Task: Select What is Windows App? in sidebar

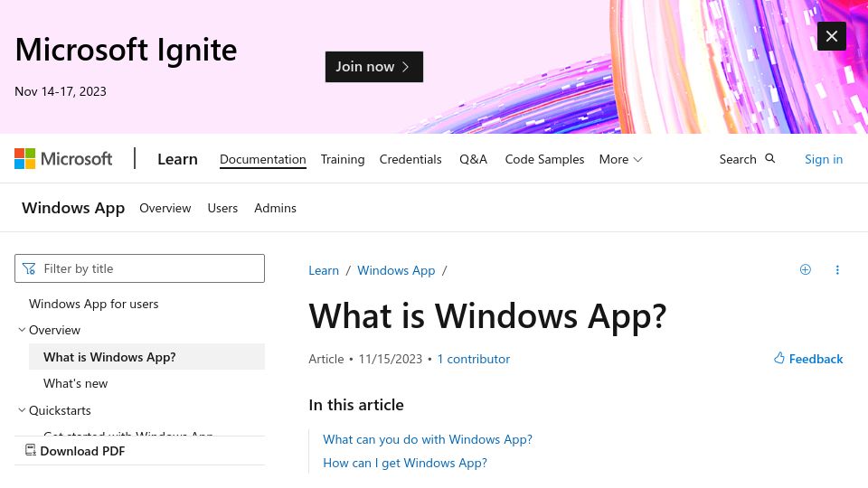Action: click(x=146, y=357)
